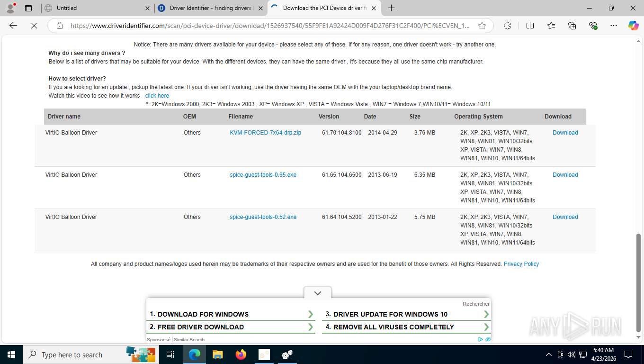Open browser essentials heart icon
This screenshot has height=364, width=644.
[593, 26]
